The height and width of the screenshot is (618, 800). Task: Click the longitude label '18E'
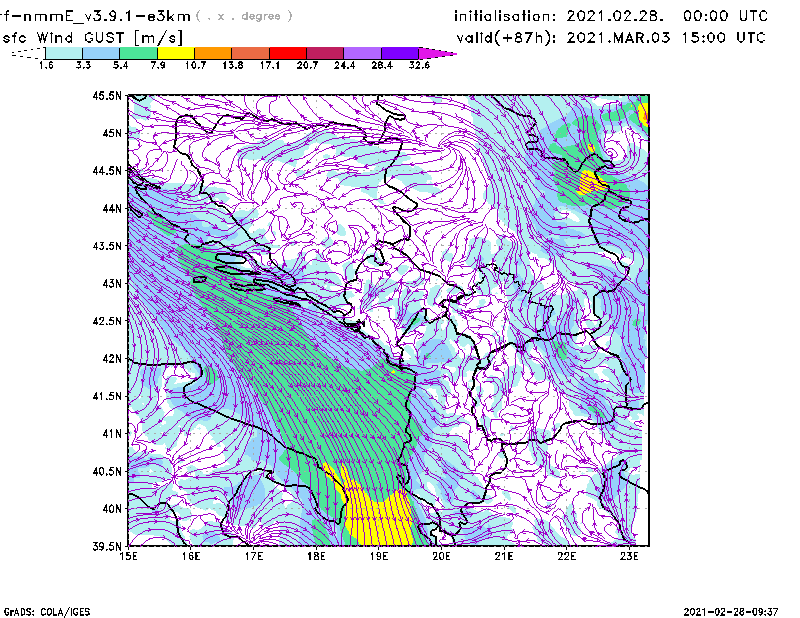tap(316, 556)
